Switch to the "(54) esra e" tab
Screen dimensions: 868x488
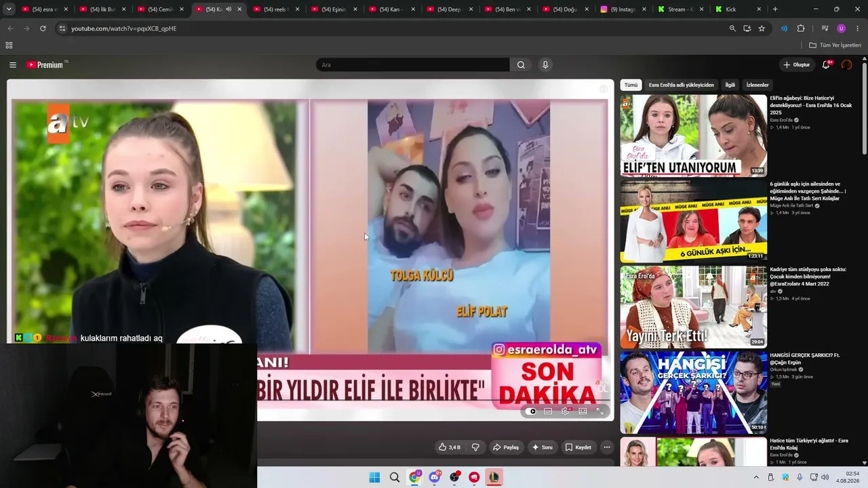(x=45, y=9)
